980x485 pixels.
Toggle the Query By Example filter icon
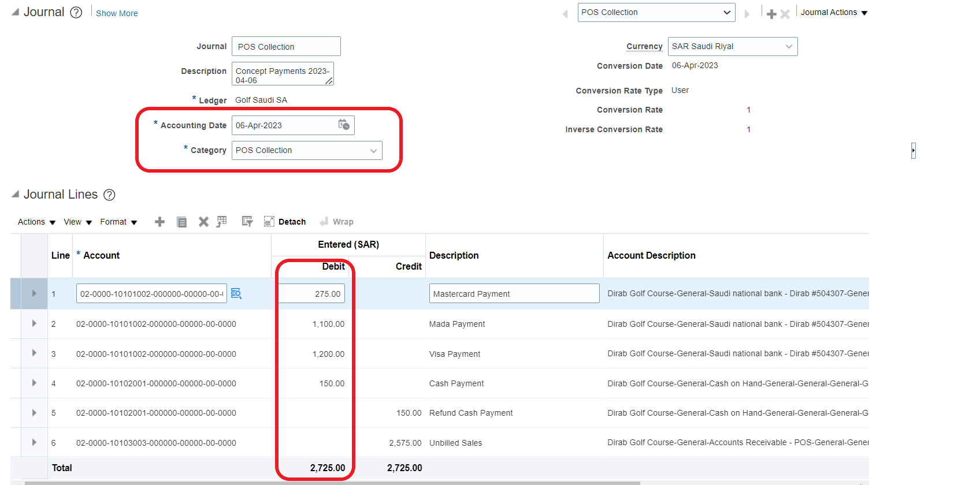pos(247,222)
